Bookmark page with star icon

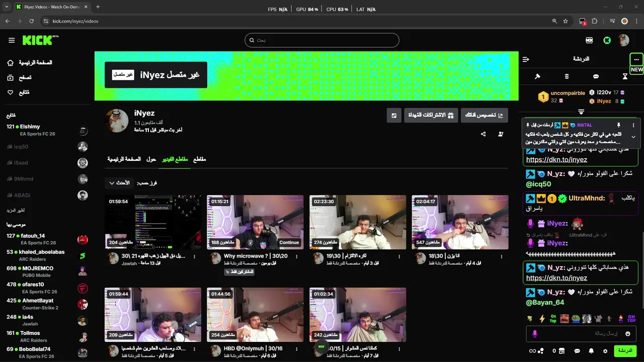coord(566,21)
